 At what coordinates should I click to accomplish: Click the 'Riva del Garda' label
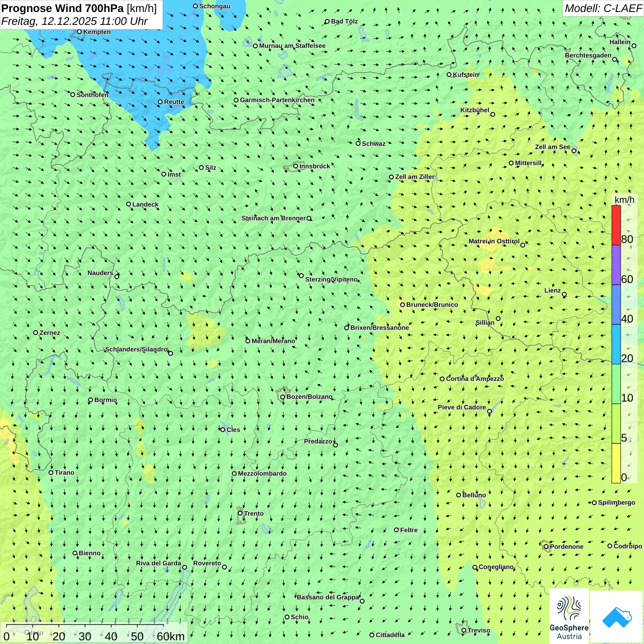pyautogui.click(x=159, y=563)
